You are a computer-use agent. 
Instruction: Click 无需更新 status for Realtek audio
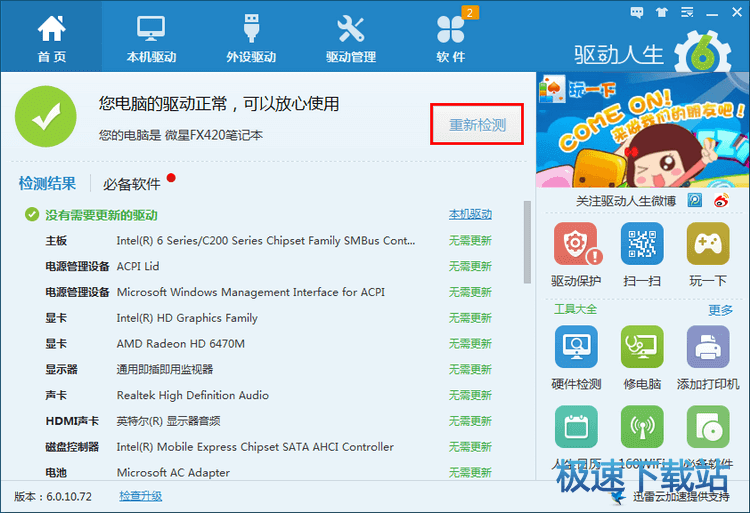(x=470, y=395)
